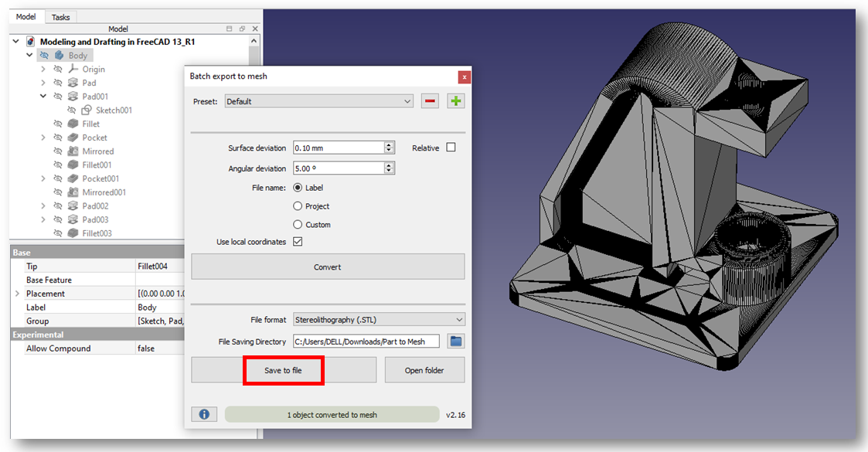Click the red minus remove preset icon
Screen dimensions: 868x452
(x=430, y=101)
